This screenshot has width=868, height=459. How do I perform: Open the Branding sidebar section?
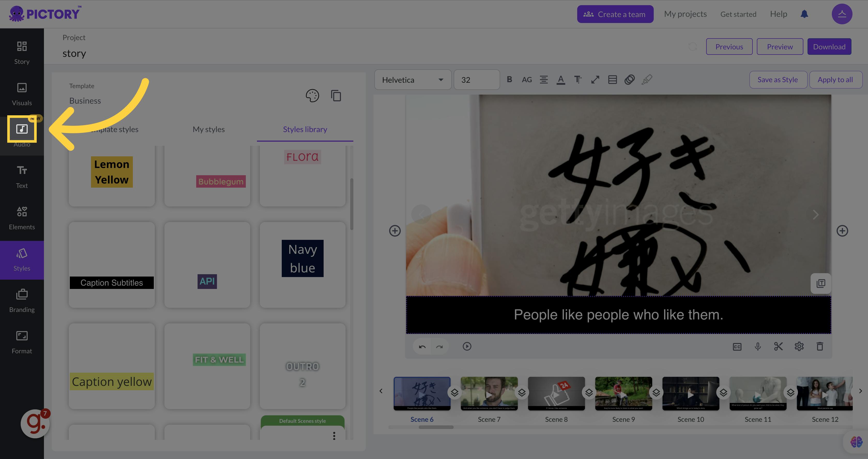point(22,301)
